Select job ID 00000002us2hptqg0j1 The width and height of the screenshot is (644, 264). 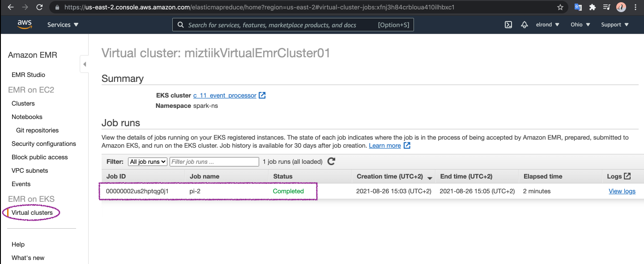(x=137, y=191)
